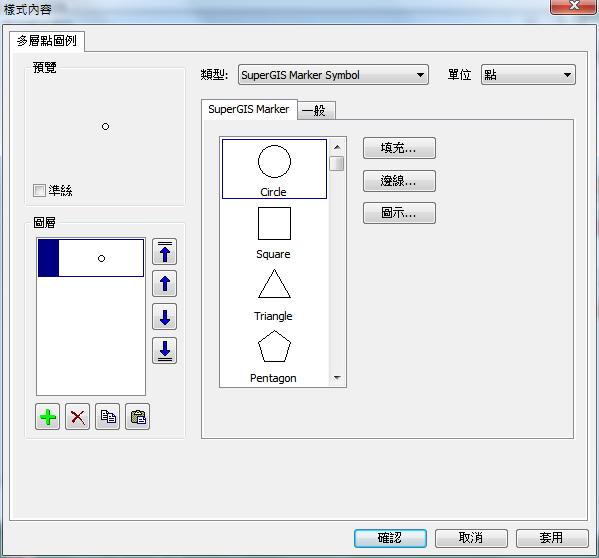Add new layer with green plus

(x=47, y=417)
